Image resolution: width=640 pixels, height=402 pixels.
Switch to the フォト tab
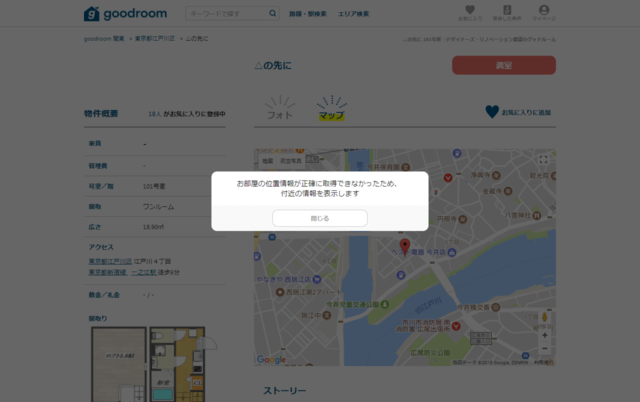[x=280, y=109]
